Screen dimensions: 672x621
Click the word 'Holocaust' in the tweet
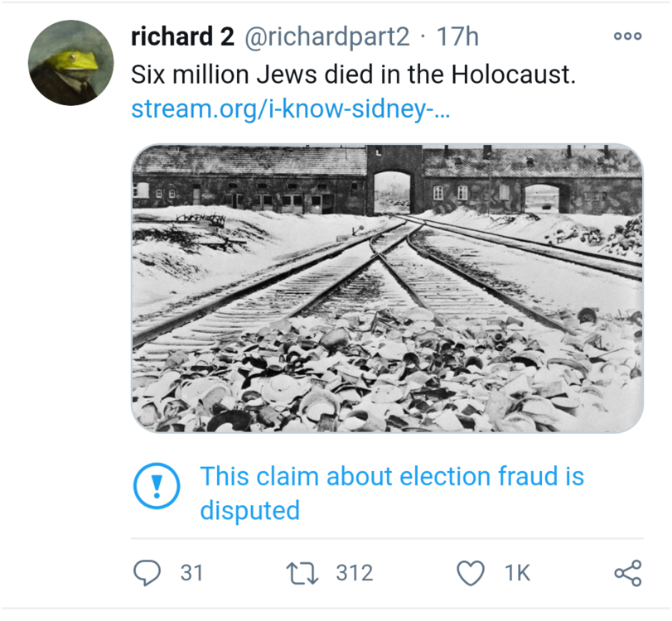click(512, 74)
